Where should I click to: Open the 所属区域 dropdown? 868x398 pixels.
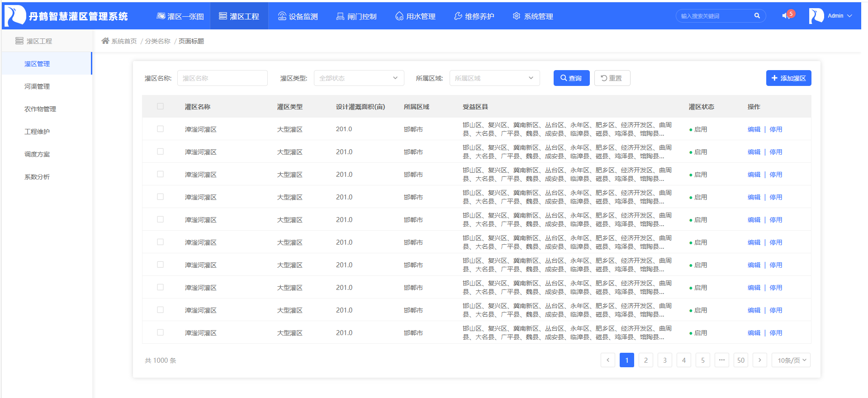coord(495,78)
